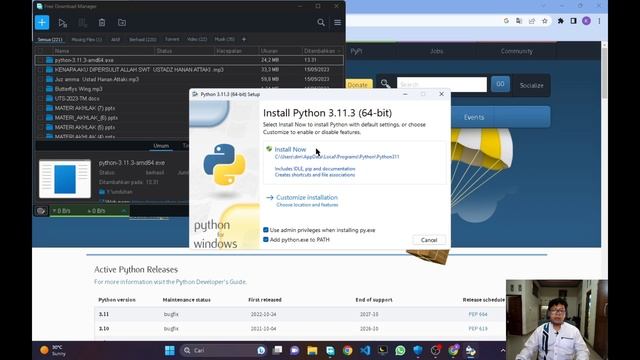Click the translate page icon in Chrome
The height and width of the screenshot is (360, 640).
519,21
